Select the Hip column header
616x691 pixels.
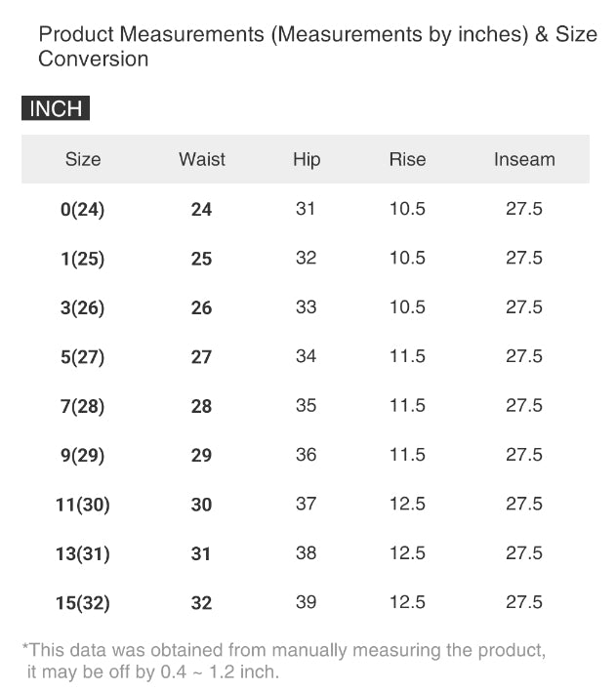coord(307,159)
